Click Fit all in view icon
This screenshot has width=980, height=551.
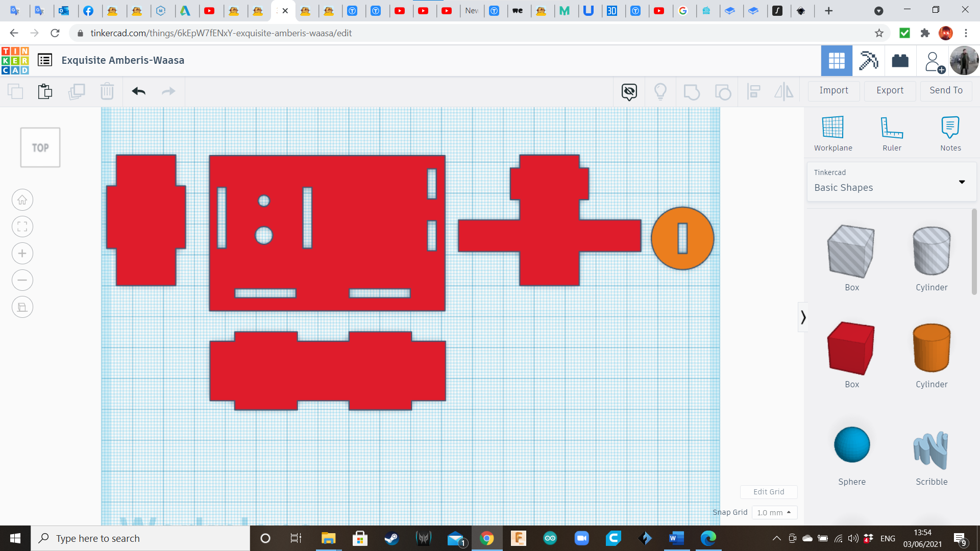click(x=22, y=227)
